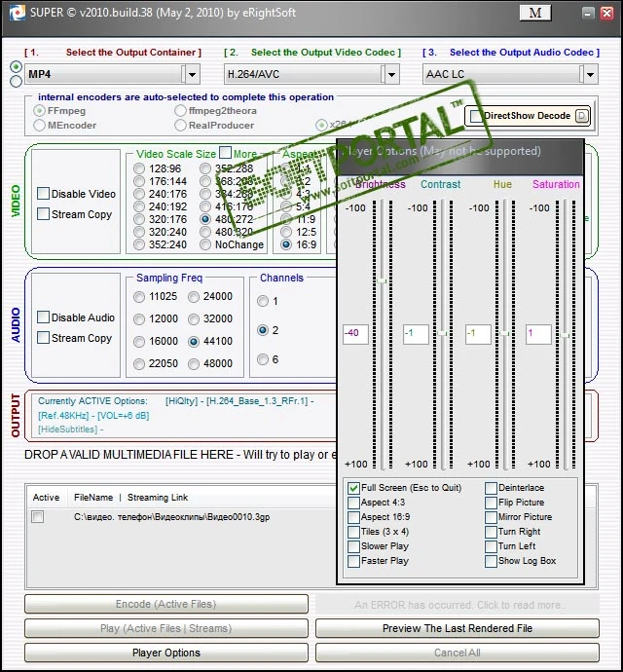Toggle the Full Screen (Esc to Quit) checkbox
Viewport: 623px width, 672px height.
click(x=353, y=488)
